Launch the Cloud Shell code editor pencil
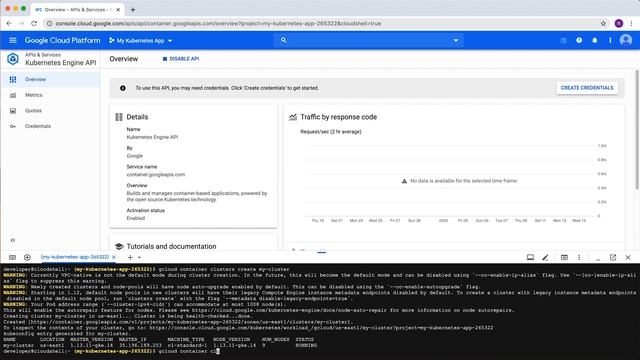640x360 pixels. pos(545,258)
